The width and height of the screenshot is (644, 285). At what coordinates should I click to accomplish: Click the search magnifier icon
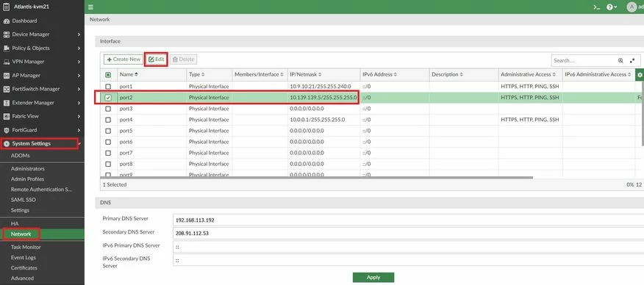(x=620, y=60)
